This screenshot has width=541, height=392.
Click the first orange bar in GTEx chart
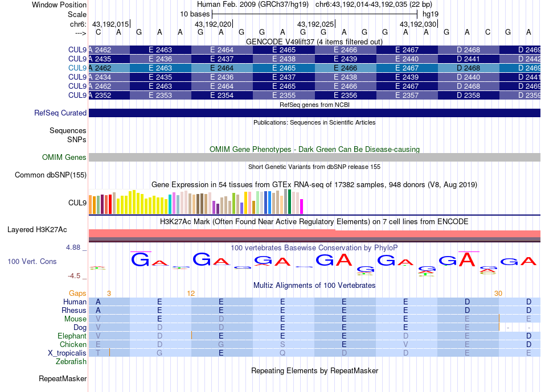(x=91, y=205)
